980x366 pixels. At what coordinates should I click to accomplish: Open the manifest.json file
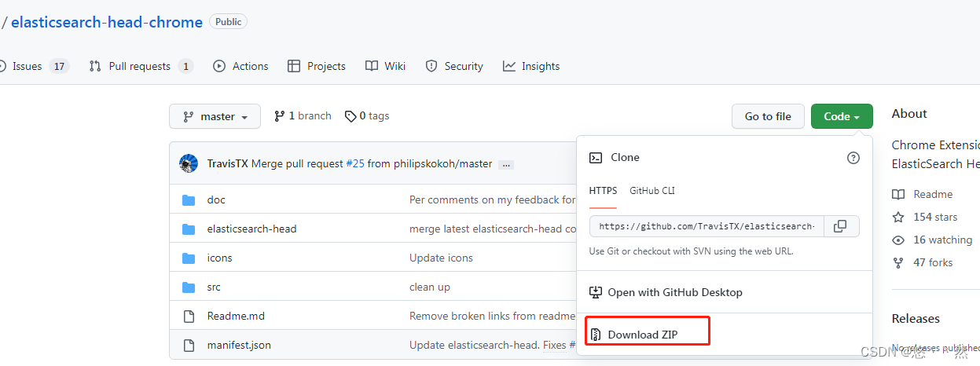(239, 345)
